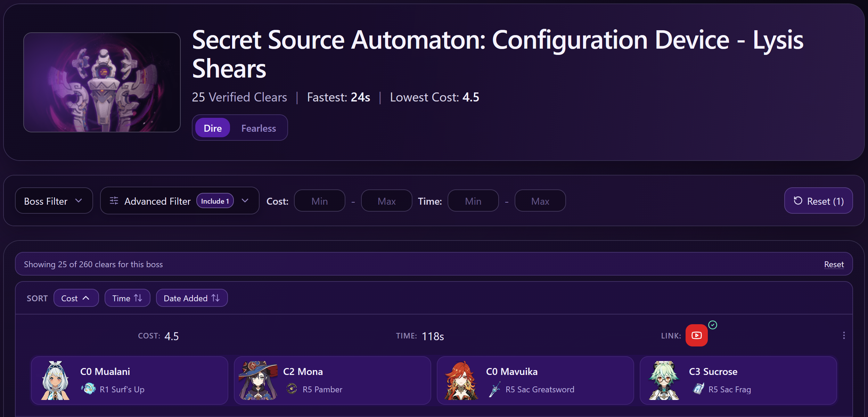This screenshot has height=417, width=868.
Task: Click the Sac Greatsword weapon icon
Action: pyautogui.click(x=494, y=389)
